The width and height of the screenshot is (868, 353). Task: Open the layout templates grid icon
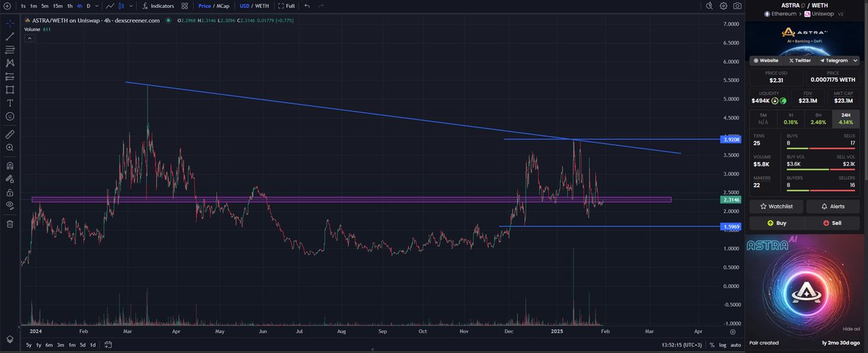tap(184, 6)
